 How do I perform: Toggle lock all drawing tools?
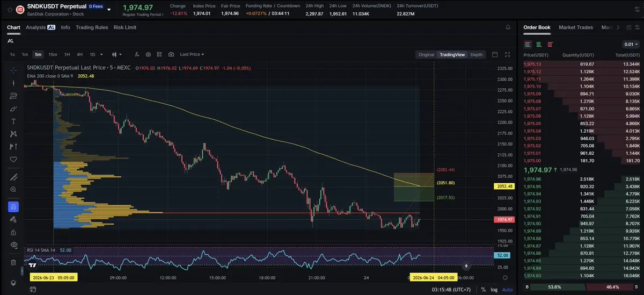pyautogui.click(x=13, y=219)
